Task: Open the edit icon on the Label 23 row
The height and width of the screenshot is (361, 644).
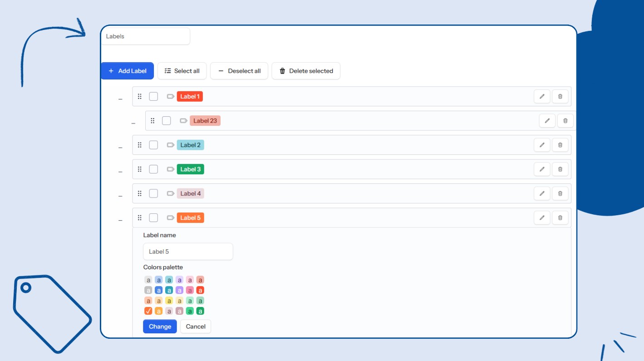Action: pyautogui.click(x=547, y=120)
